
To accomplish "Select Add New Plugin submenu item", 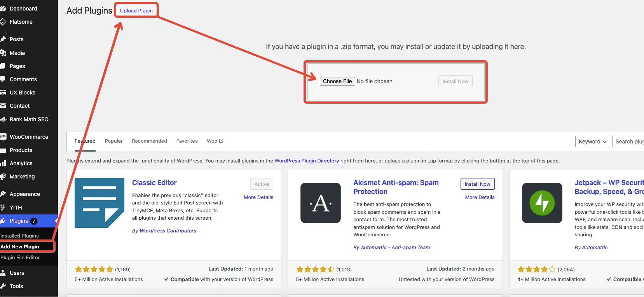I will pos(19,246).
